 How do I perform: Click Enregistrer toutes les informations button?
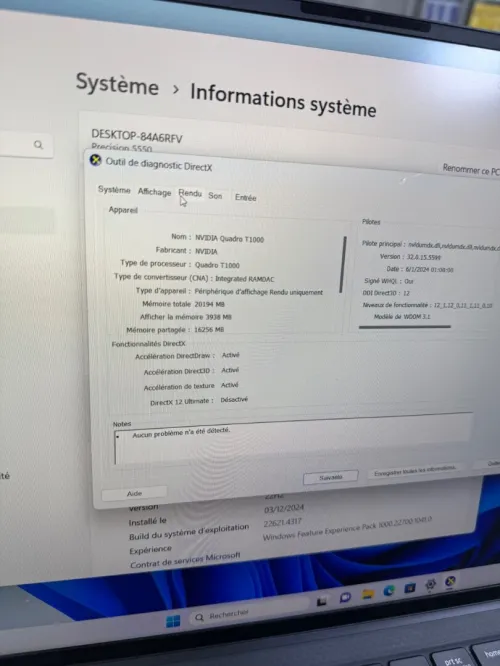pos(415,471)
